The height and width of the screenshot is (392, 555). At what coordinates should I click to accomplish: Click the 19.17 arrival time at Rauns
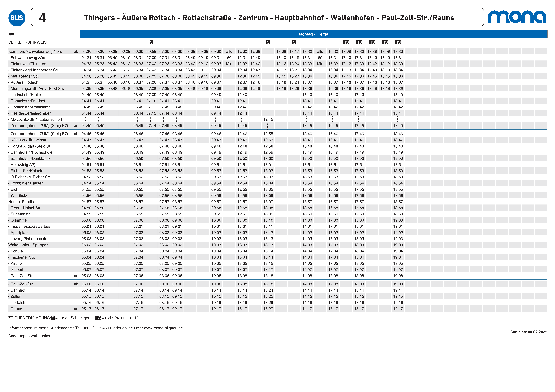[x=398, y=309]
